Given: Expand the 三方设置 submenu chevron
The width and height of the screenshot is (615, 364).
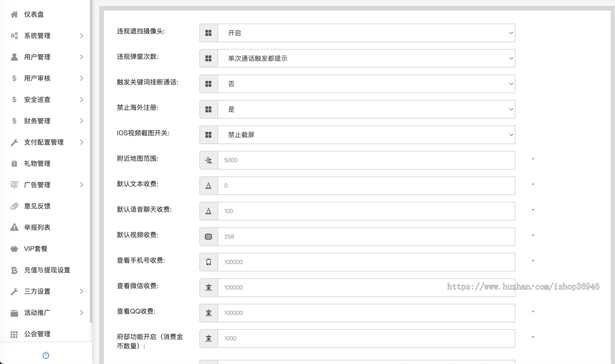Looking at the screenshot, I should pos(81,291).
